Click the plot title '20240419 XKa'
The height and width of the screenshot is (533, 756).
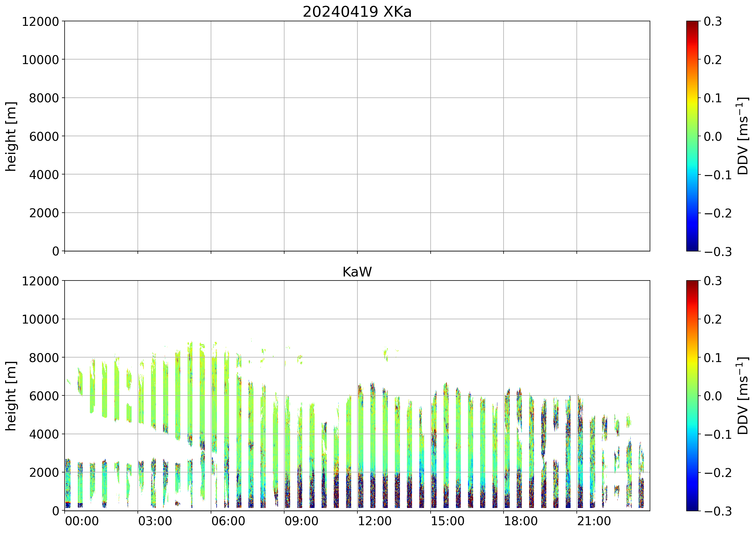point(357,12)
